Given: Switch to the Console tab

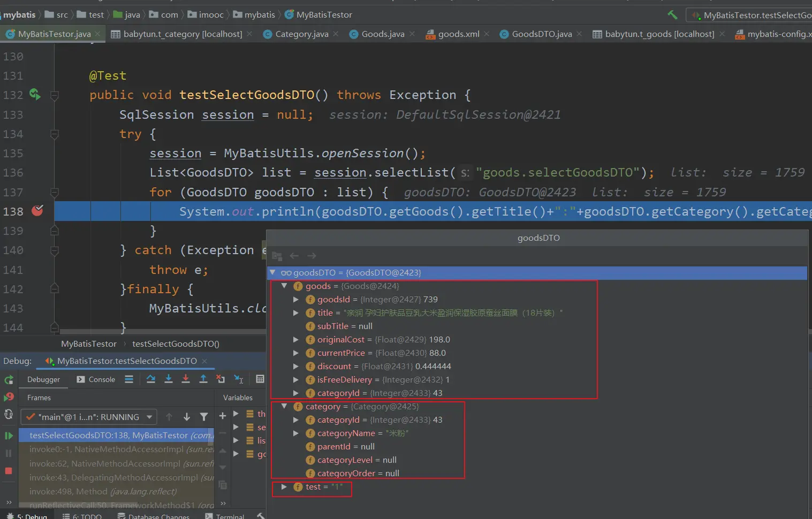Looking at the screenshot, I should click(x=96, y=379).
